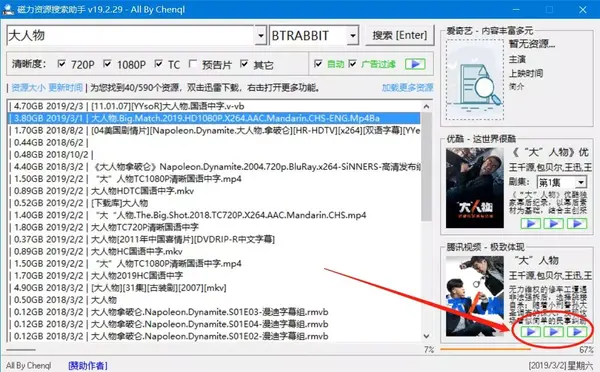The image size is (600, 372).
Task: Toggle the 其它 checkbox
Action: tap(244, 64)
